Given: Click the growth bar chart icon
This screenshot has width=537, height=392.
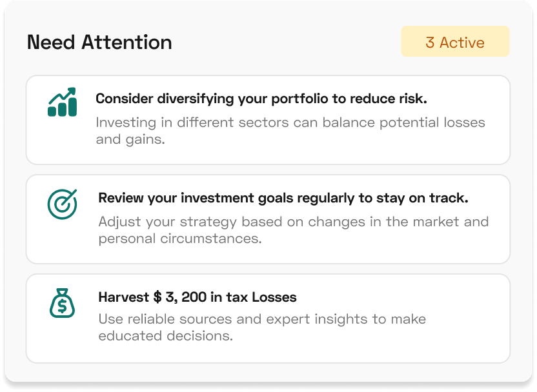Looking at the screenshot, I should (x=62, y=103).
